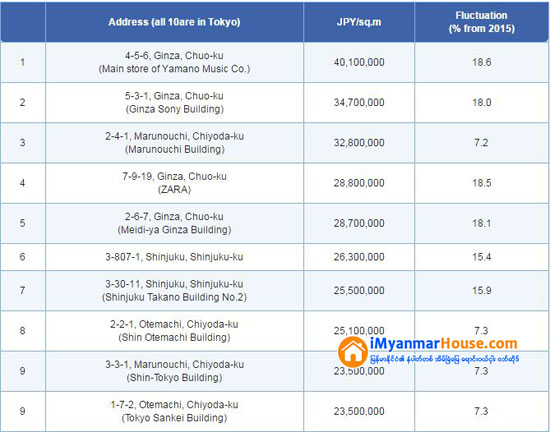Click the 18.1 fluctuation value
This screenshot has width=550, height=432.
[482, 223]
